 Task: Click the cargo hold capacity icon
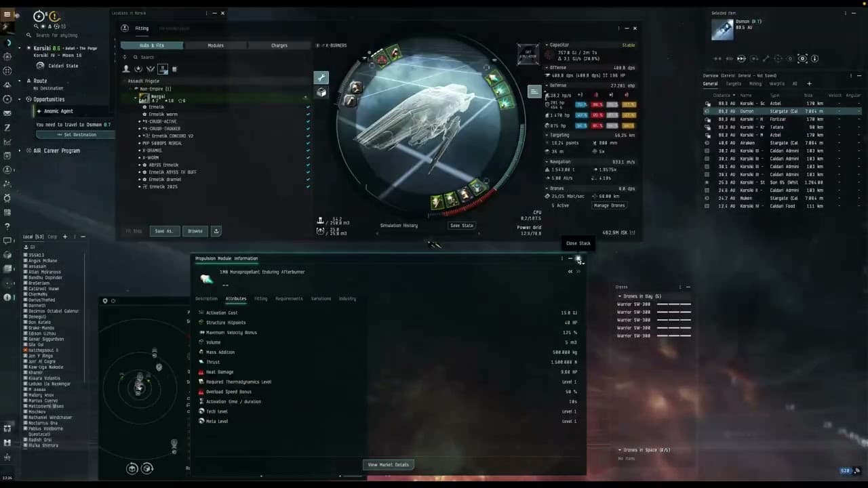click(x=320, y=221)
